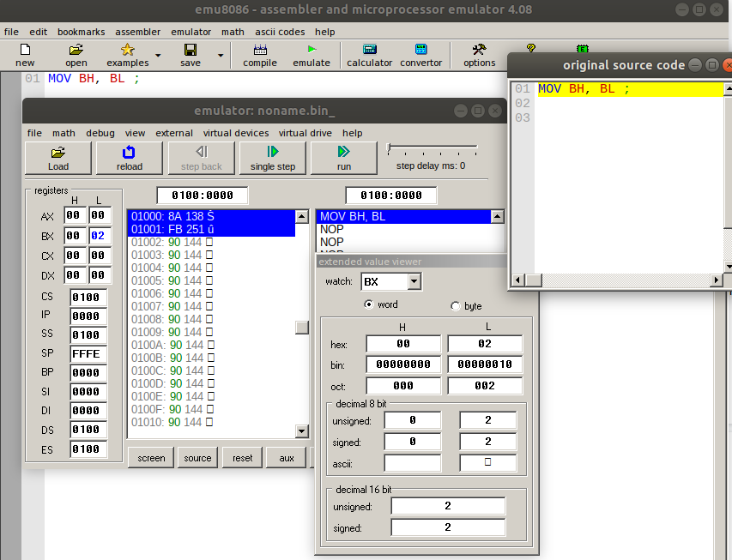Viewport: 732px width, 560px height.
Task: Click the reset button
Action: (243, 458)
